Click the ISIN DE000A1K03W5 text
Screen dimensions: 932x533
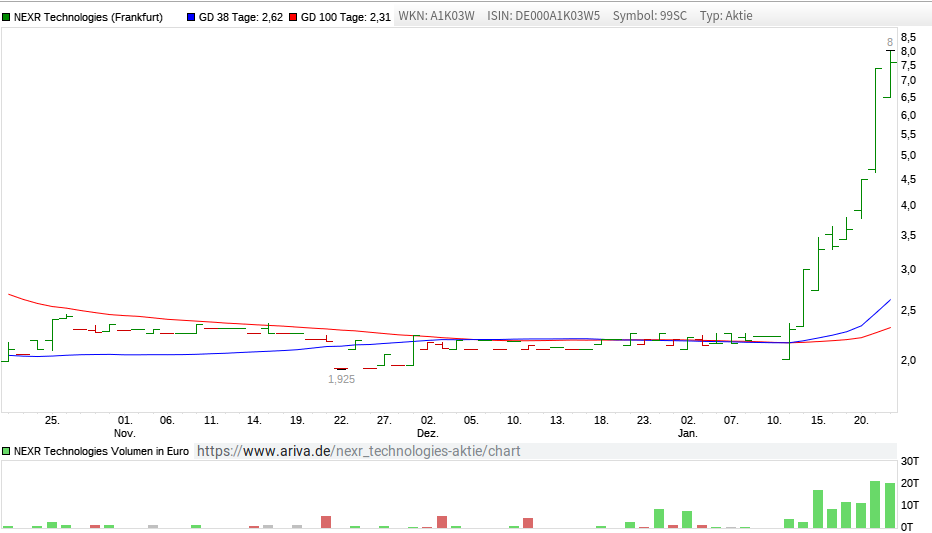point(543,16)
